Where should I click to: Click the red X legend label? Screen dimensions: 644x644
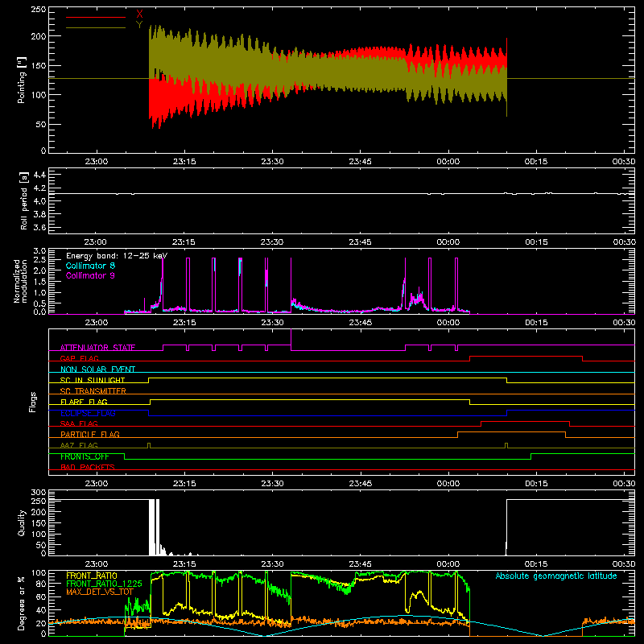(139, 14)
